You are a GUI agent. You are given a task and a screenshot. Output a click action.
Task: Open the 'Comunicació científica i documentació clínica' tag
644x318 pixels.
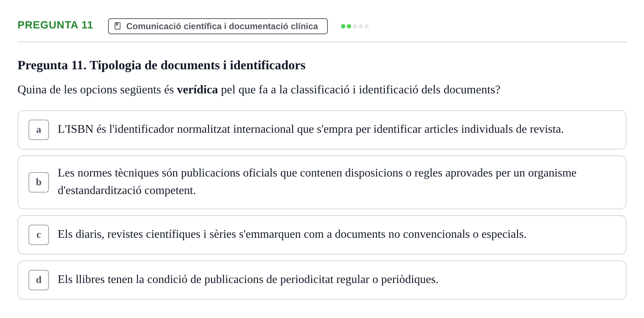(218, 26)
